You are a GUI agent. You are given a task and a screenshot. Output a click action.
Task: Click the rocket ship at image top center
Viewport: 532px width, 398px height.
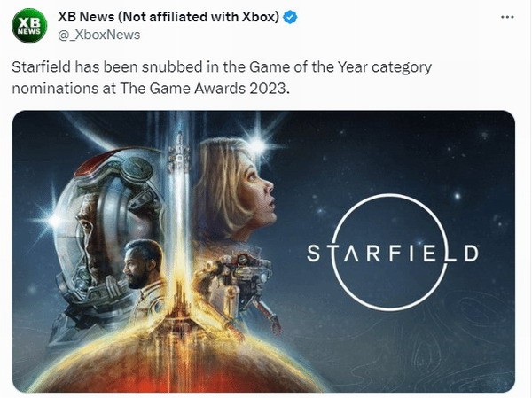pyautogui.click(x=179, y=147)
